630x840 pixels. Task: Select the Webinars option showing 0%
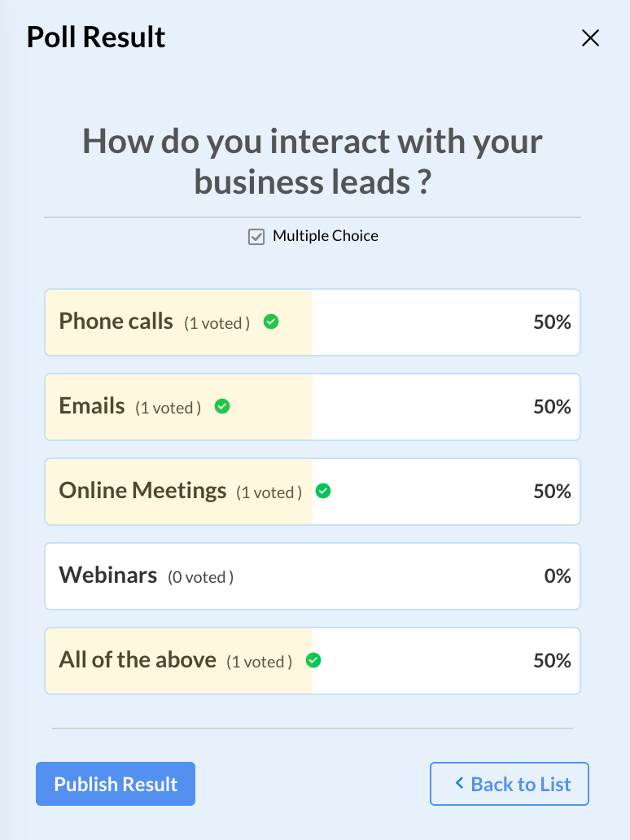[x=313, y=575]
